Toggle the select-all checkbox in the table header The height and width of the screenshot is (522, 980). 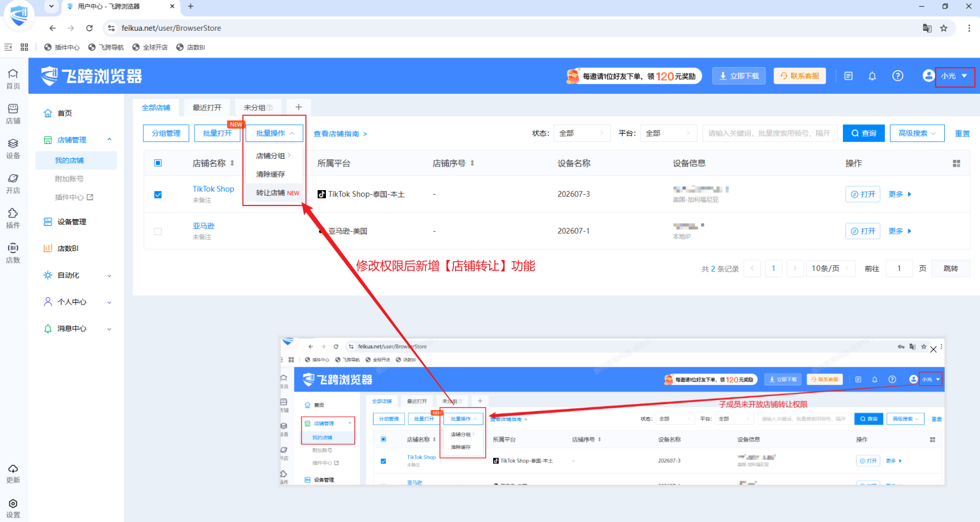point(158,163)
